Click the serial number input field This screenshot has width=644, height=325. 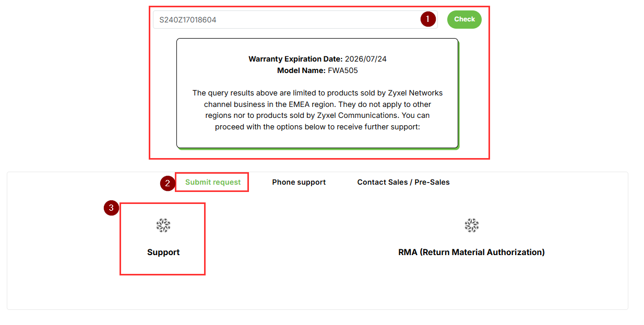point(292,19)
